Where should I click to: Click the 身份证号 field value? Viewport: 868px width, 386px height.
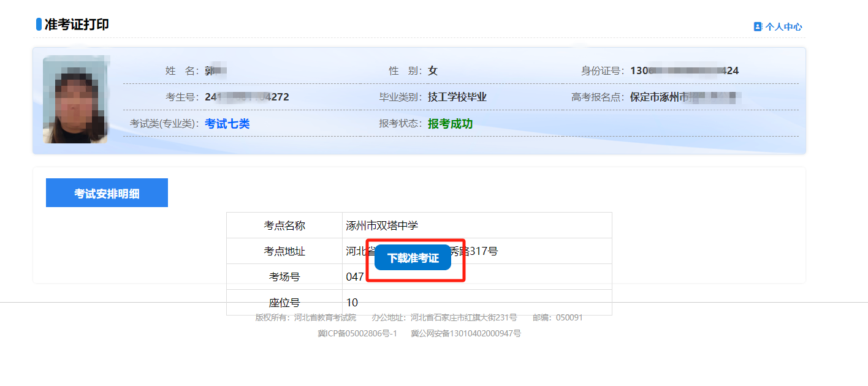pyautogui.click(x=684, y=70)
